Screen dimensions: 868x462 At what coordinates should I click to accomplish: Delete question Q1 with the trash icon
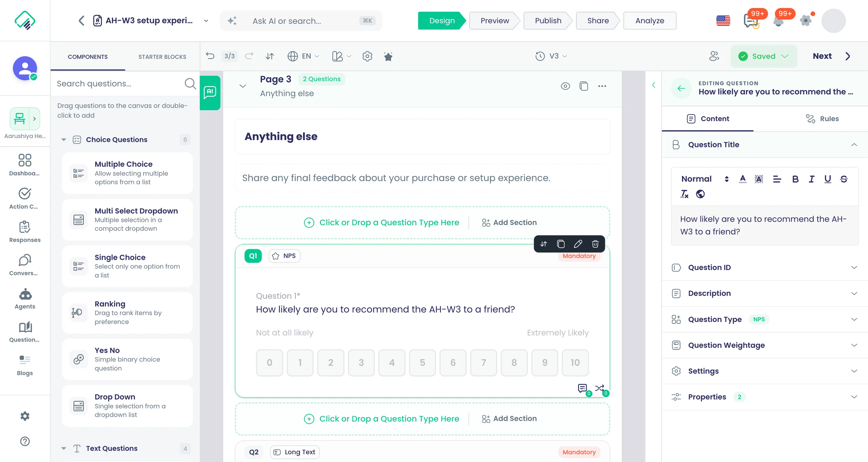[x=595, y=244]
